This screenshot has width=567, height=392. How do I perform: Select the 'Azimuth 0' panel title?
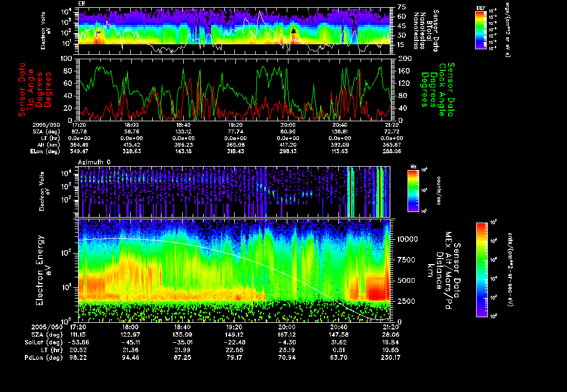(94, 162)
